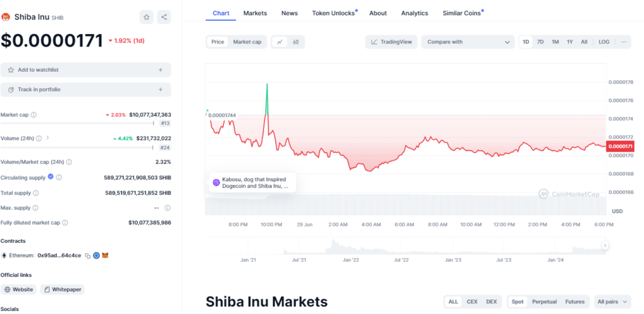644x314 pixels.
Task: Click the #13 market cap rank badge
Action: (165, 123)
